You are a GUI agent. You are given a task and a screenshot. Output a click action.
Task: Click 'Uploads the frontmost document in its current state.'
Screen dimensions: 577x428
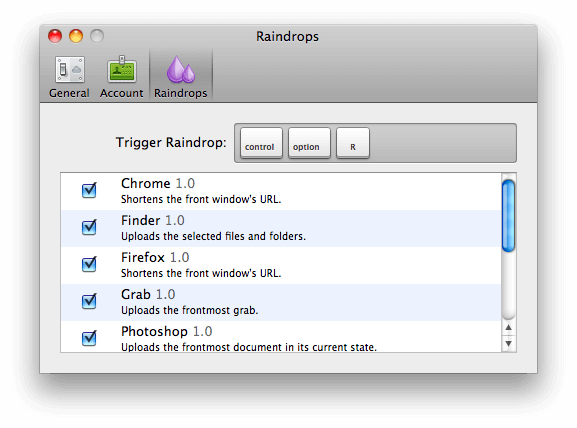click(x=249, y=347)
